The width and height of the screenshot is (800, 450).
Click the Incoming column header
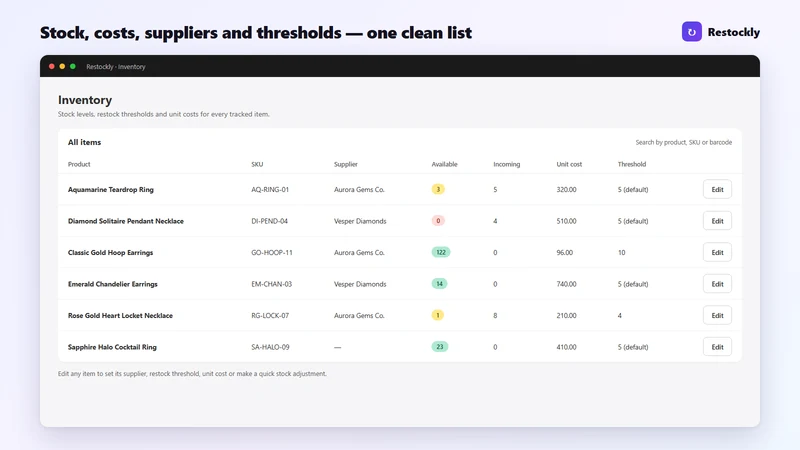click(507, 164)
